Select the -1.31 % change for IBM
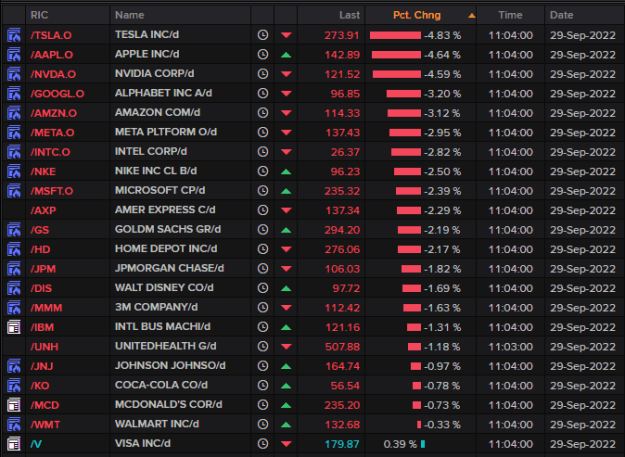 coord(442,328)
